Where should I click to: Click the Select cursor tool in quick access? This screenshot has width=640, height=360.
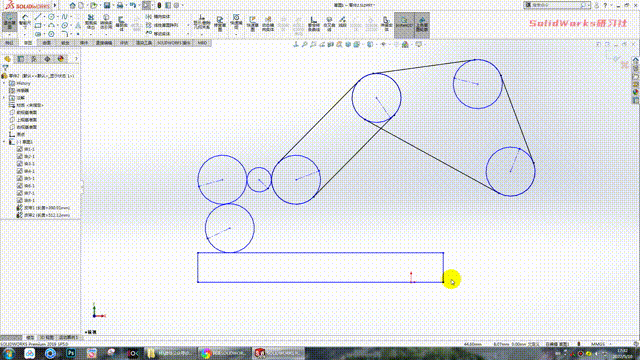coord(146,5)
